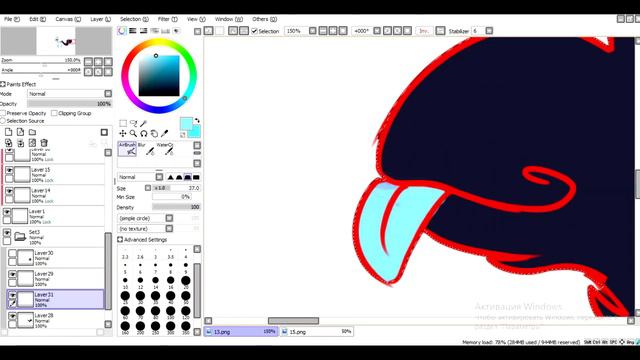Adjust the brush Density slider
This screenshot has width=640, height=360.
(x=176, y=207)
